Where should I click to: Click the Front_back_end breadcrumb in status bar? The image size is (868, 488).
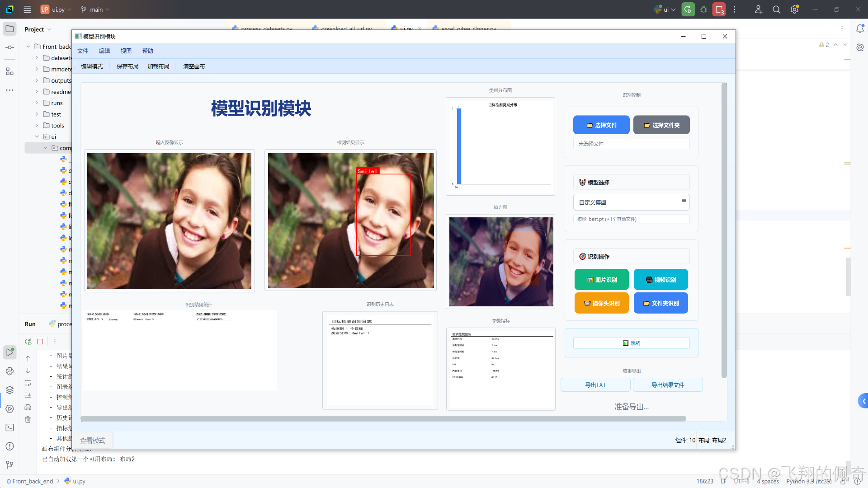pyautogui.click(x=30, y=481)
